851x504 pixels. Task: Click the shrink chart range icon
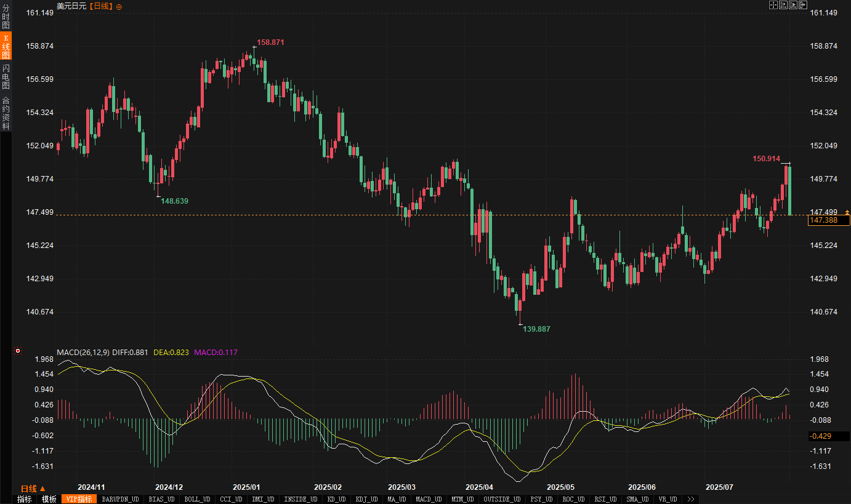tap(783, 5)
